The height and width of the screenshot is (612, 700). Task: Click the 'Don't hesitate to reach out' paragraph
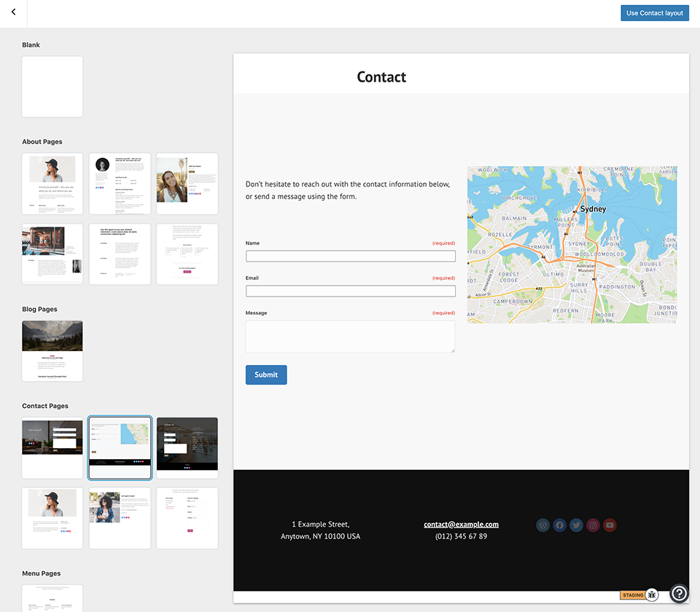[x=348, y=190]
